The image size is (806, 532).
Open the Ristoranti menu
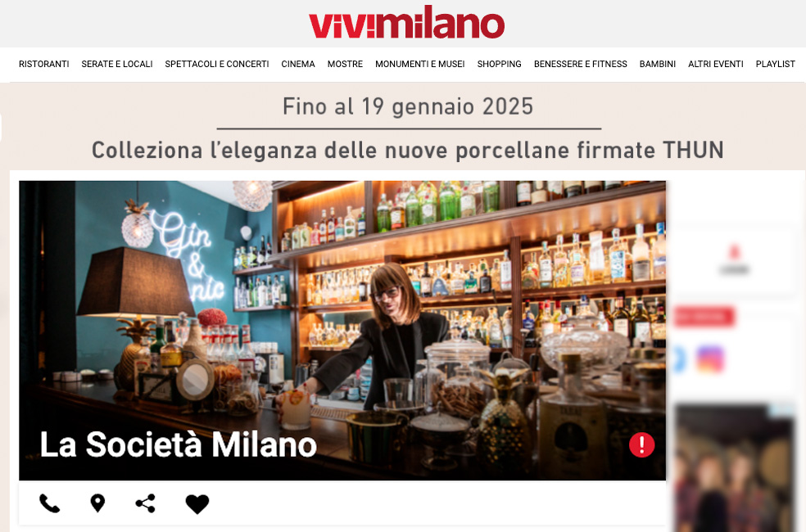pyautogui.click(x=43, y=64)
